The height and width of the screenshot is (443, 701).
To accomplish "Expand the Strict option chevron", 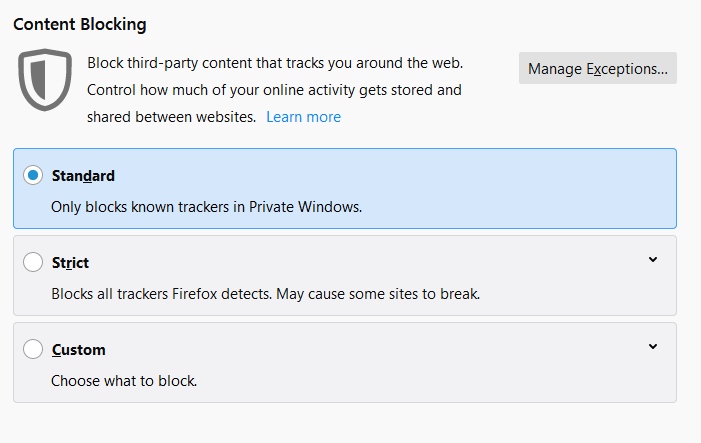I will tap(653, 260).
